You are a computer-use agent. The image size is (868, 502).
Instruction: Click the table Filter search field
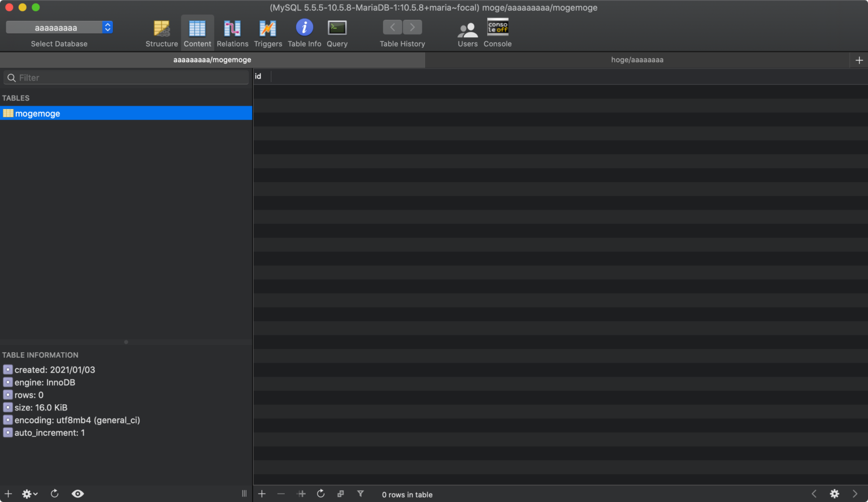coord(130,78)
